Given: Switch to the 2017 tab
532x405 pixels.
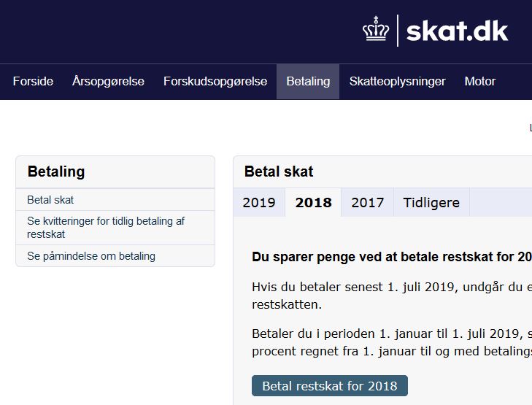Looking at the screenshot, I should 368,203.
